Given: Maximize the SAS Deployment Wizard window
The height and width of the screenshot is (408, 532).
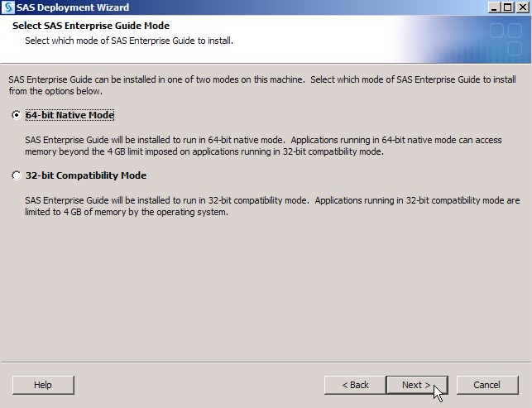Looking at the screenshot, I should point(507,7).
